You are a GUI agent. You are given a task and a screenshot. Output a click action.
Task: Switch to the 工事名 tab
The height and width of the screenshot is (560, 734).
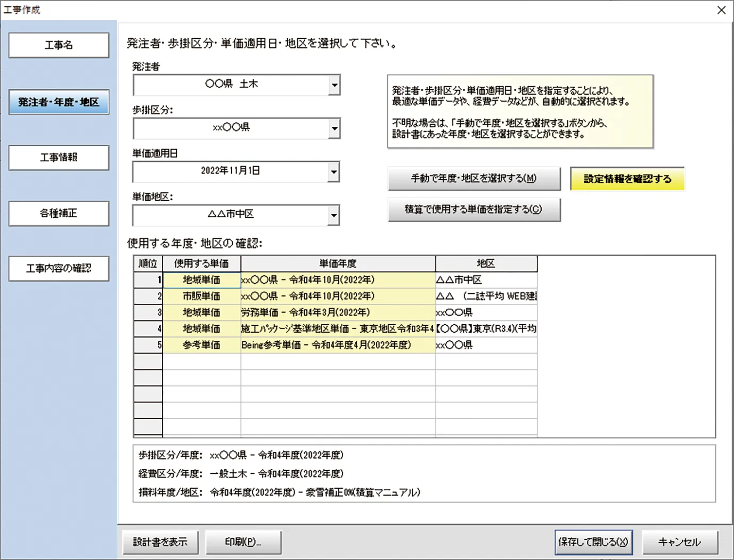click(x=59, y=45)
